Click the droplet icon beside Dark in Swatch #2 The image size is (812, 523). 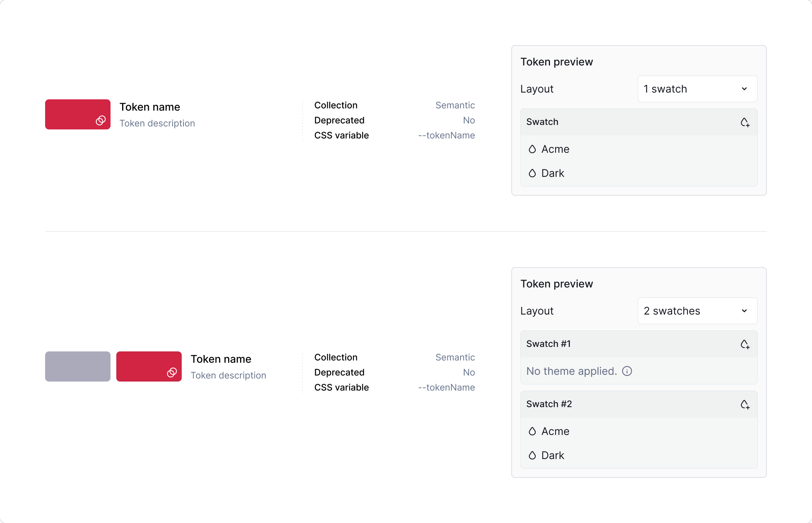tap(532, 455)
